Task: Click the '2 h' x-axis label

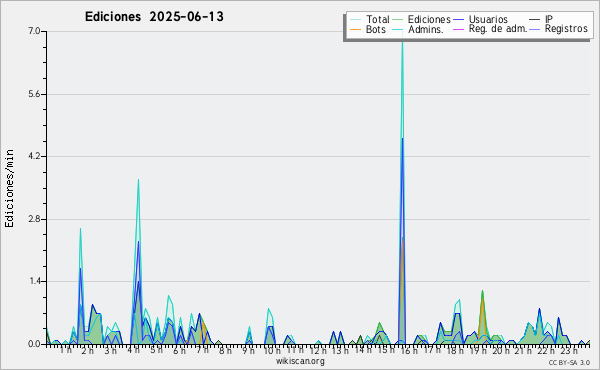Action: (87, 351)
